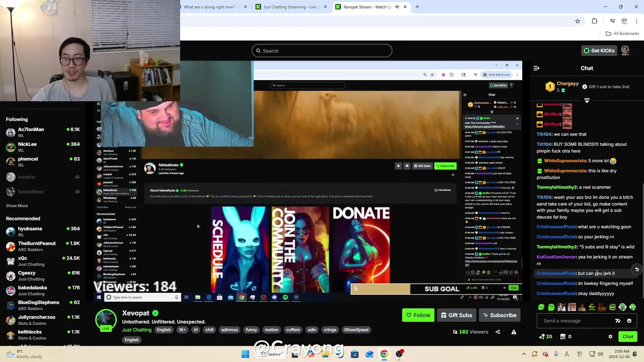Click the Get KICKs button
The height and width of the screenshot is (362, 644).
pyautogui.click(x=599, y=50)
